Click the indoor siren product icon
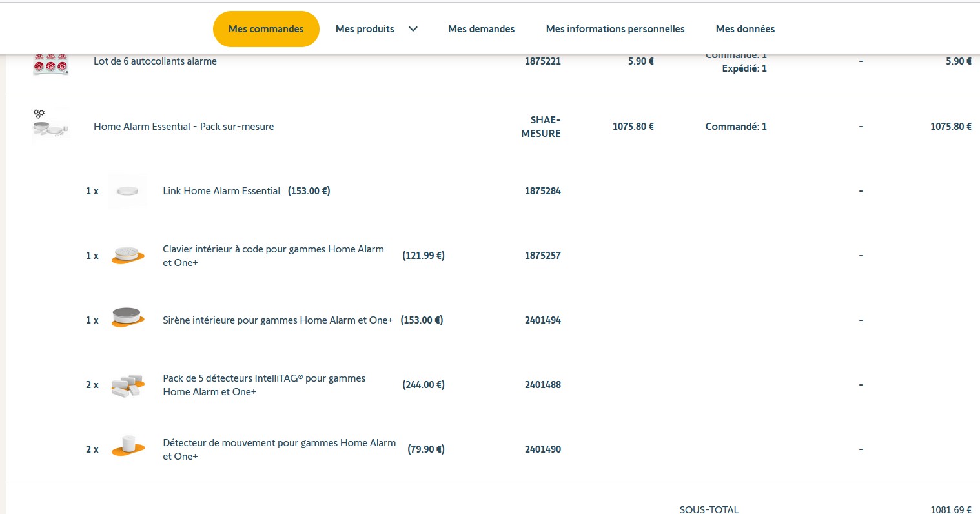This screenshot has width=980, height=514. click(128, 318)
